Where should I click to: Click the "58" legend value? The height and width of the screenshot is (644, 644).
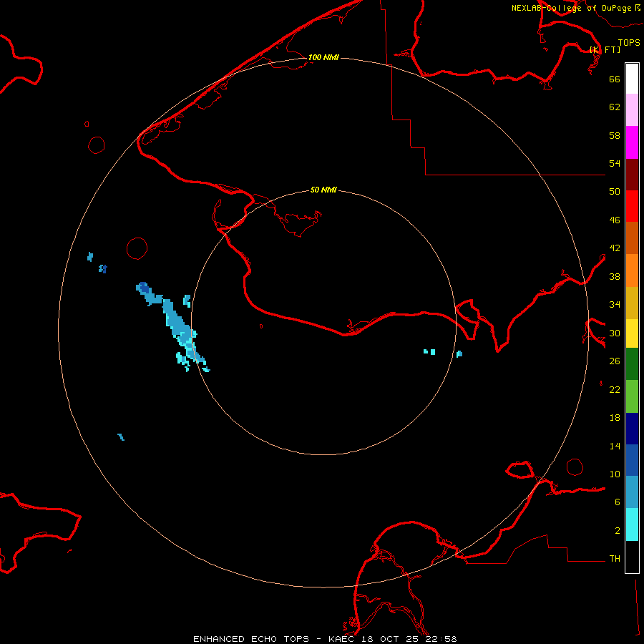click(x=615, y=135)
